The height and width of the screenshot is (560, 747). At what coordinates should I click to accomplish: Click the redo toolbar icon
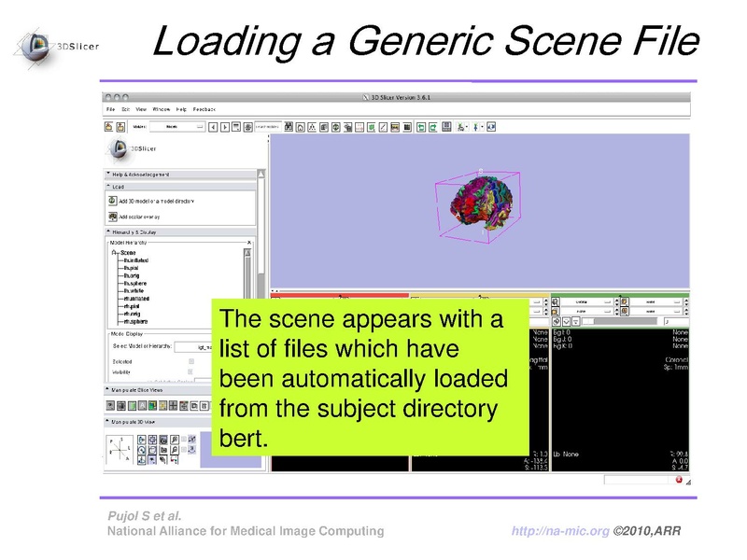(x=433, y=127)
